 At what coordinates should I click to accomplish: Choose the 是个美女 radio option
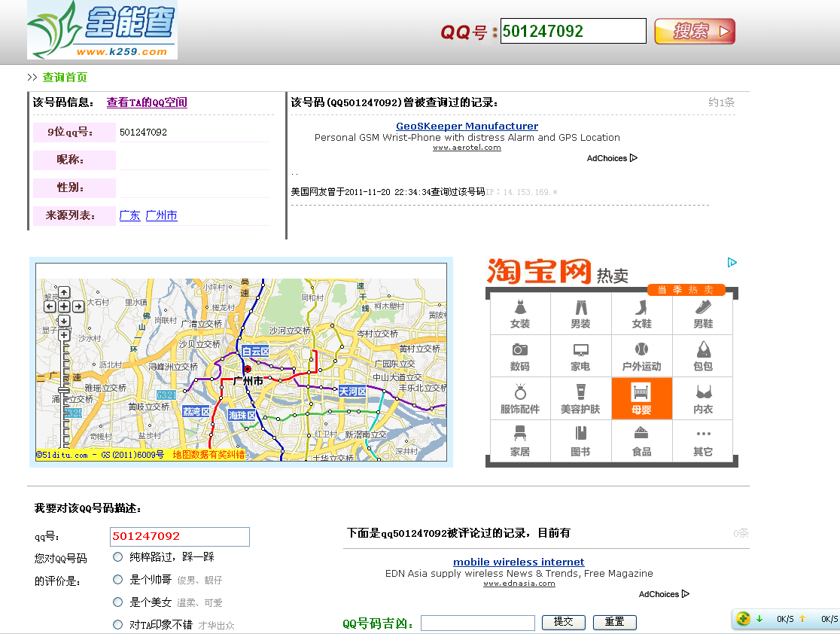point(117,602)
